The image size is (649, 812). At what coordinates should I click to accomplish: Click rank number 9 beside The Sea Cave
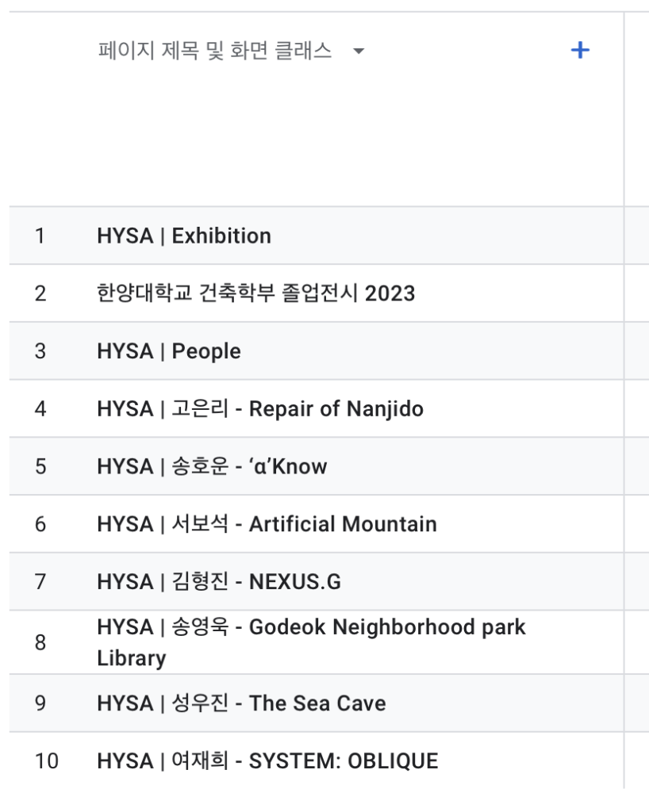pyautogui.click(x=40, y=703)
